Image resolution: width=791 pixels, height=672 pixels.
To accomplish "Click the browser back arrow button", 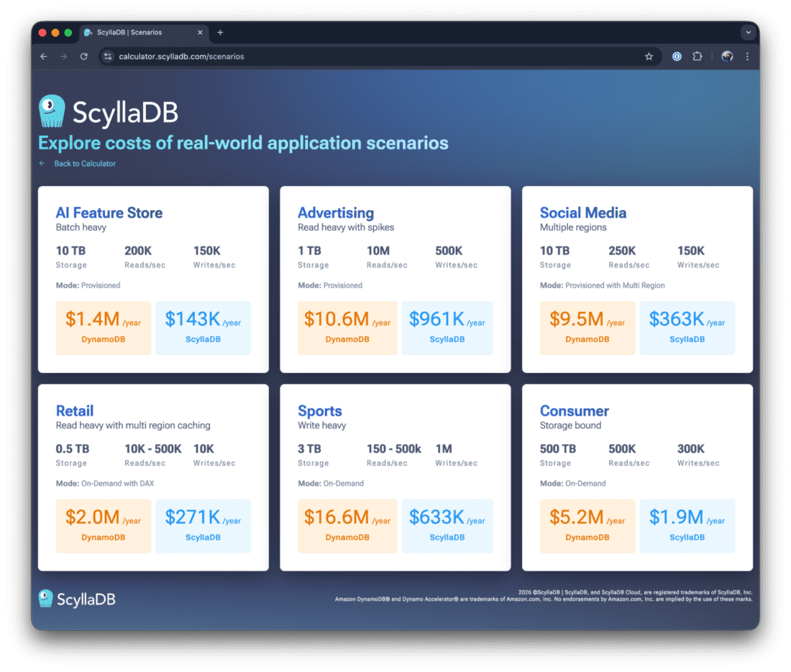I will (44, 57).
